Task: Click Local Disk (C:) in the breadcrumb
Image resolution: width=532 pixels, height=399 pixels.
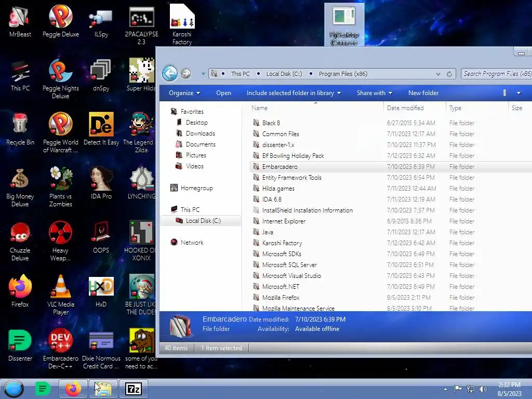Action: pyautogui.click(x=284, y=74)
